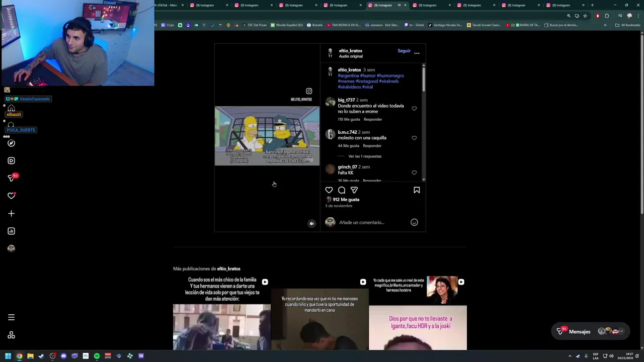Expand the All Bookmarks folder
This screenshot has height=362, width=644.
click(x=627, y=25)
